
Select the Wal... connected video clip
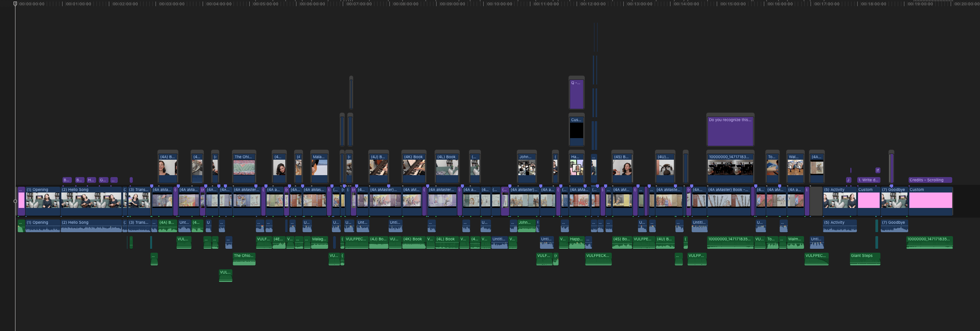[796, 168]
